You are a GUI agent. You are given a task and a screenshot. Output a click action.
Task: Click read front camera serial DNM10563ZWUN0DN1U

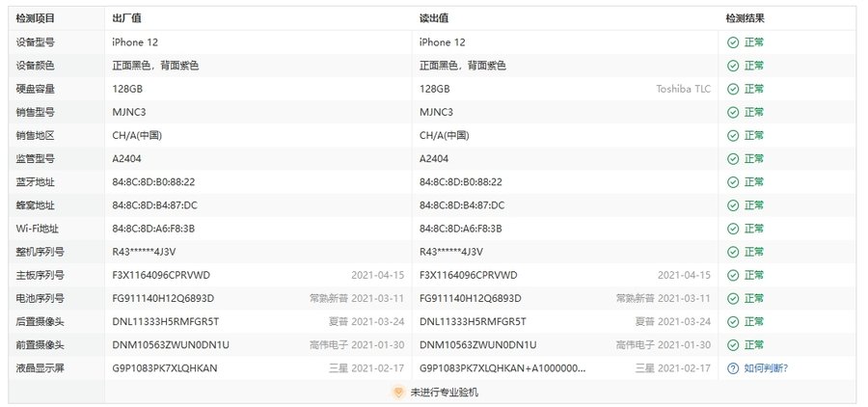pyautogui.click(x=477, y=345)
